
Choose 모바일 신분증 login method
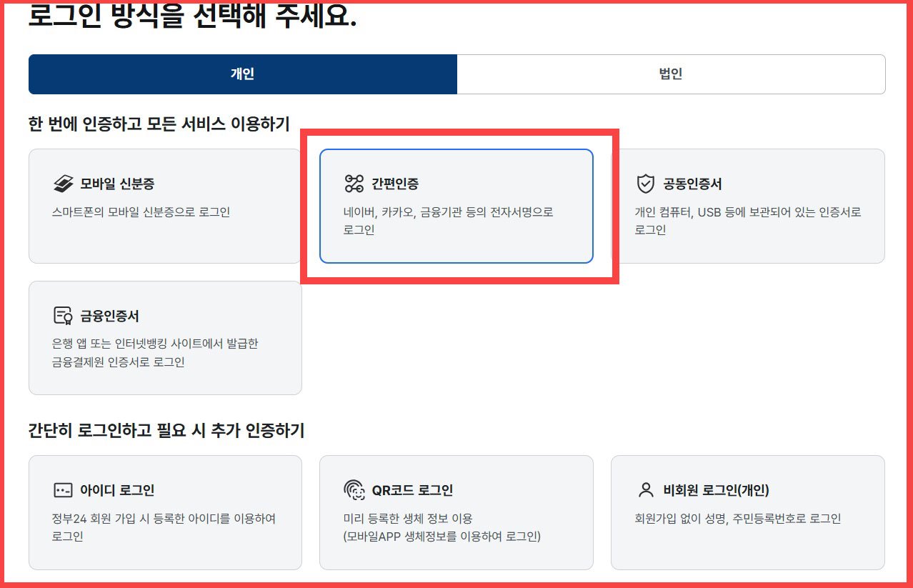165,205
